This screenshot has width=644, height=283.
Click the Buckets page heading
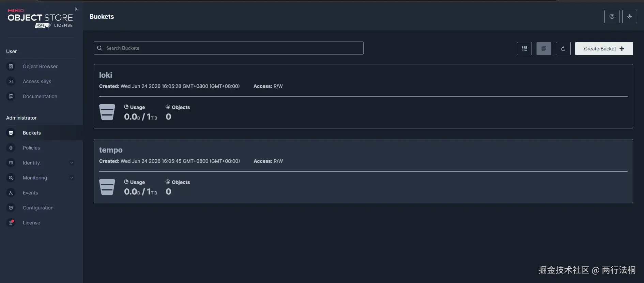[x=102, y=17]
